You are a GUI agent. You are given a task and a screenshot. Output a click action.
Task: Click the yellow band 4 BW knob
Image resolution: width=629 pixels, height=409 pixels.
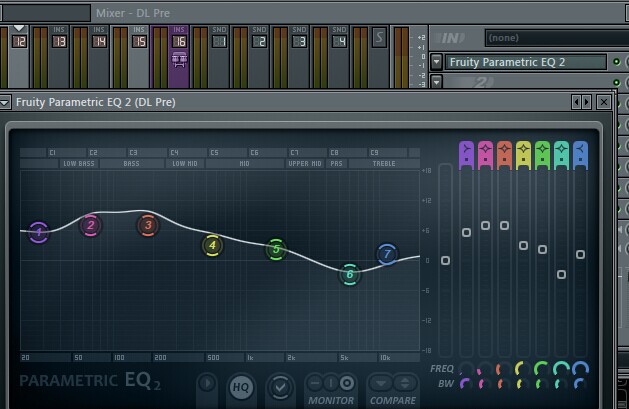(523, 384)
